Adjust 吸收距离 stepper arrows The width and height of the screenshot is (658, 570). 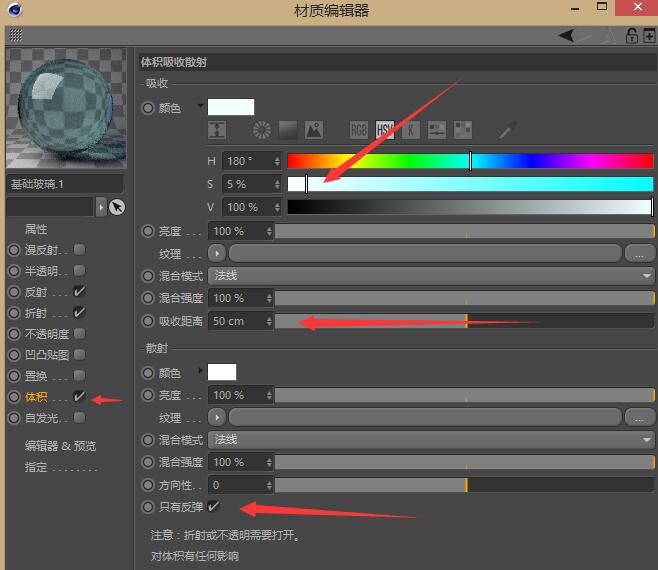click(x=269, y=322)
